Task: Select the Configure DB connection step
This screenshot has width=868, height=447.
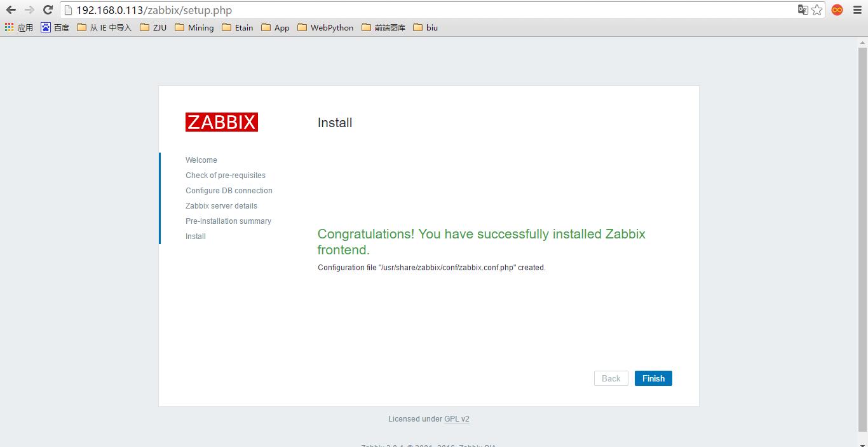Action: point(229,190)
